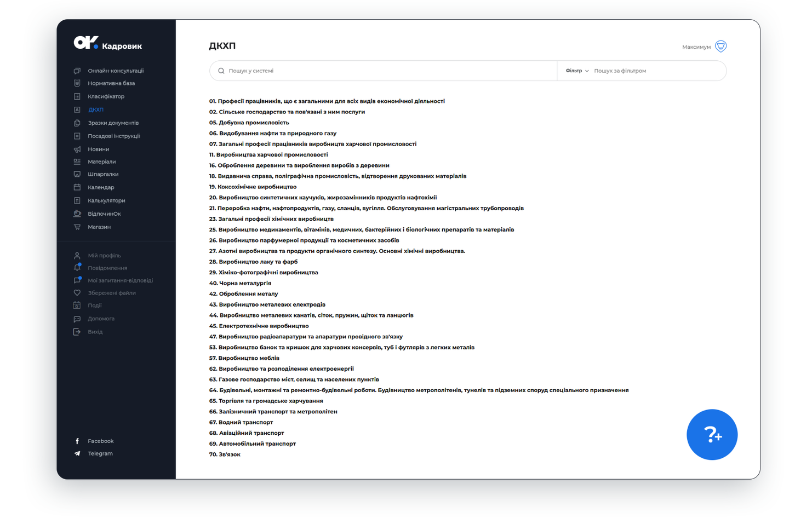Click the Матеріали list icon
The width and height of the screenshot is (812, 524).
pos(77,162)
